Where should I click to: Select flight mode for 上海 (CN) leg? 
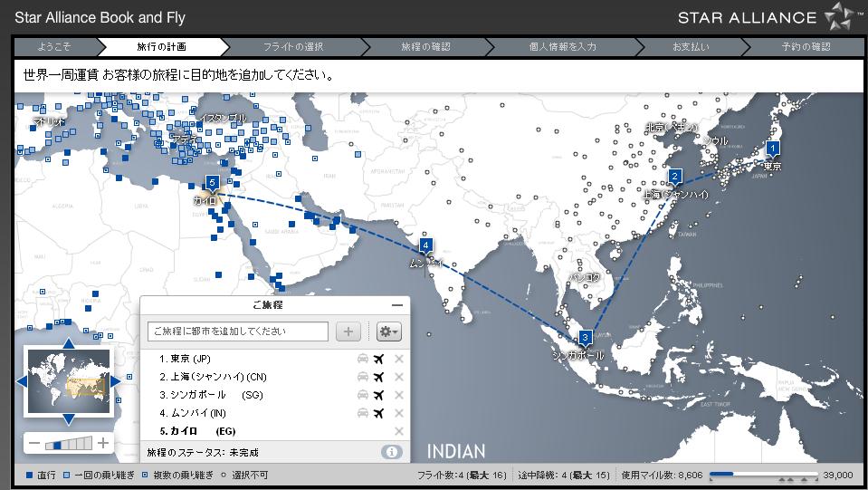378,377
